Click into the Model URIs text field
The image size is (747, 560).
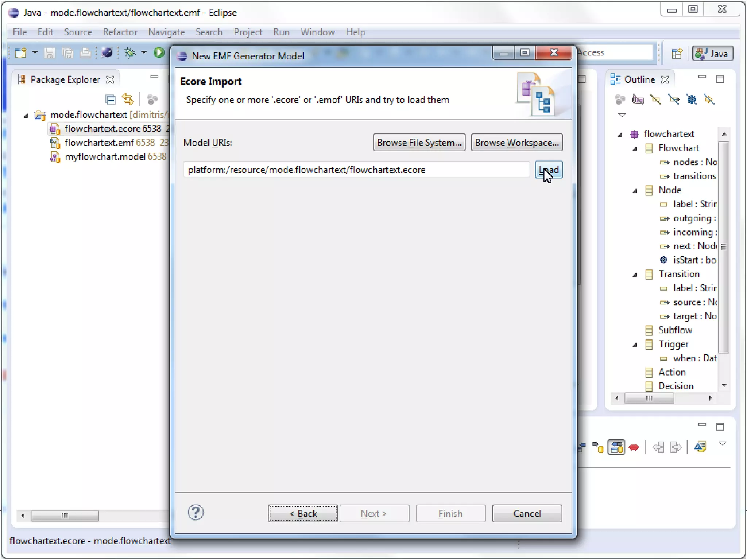click(356, 170)
